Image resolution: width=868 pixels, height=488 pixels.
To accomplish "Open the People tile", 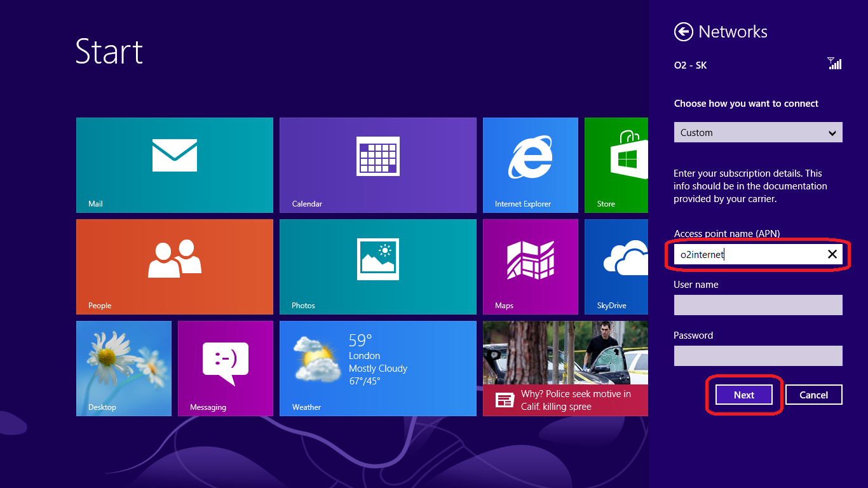I will coord(174,266).
